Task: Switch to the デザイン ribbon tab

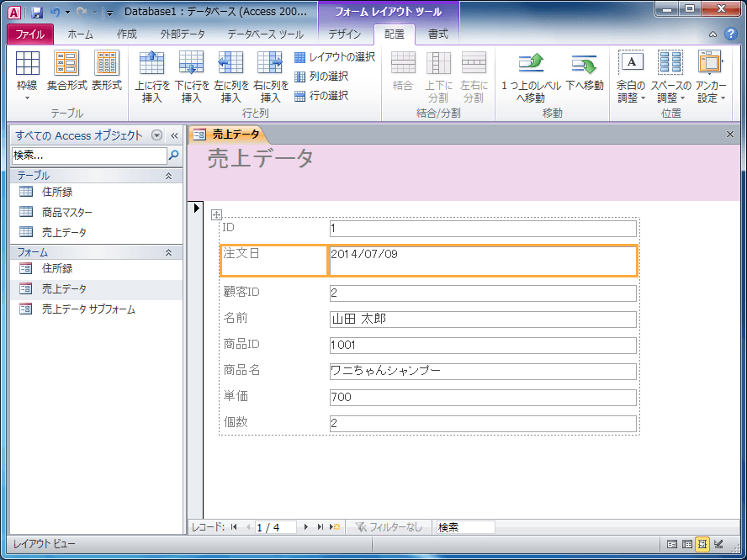Action: pos(345,34)
